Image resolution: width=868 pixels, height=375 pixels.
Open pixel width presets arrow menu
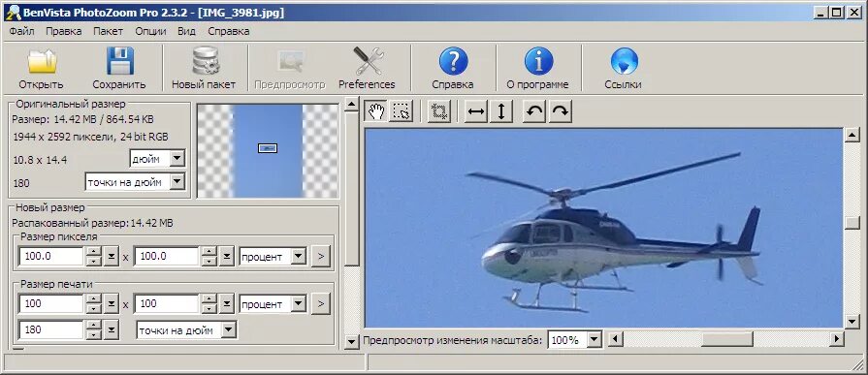pos(112,257)
